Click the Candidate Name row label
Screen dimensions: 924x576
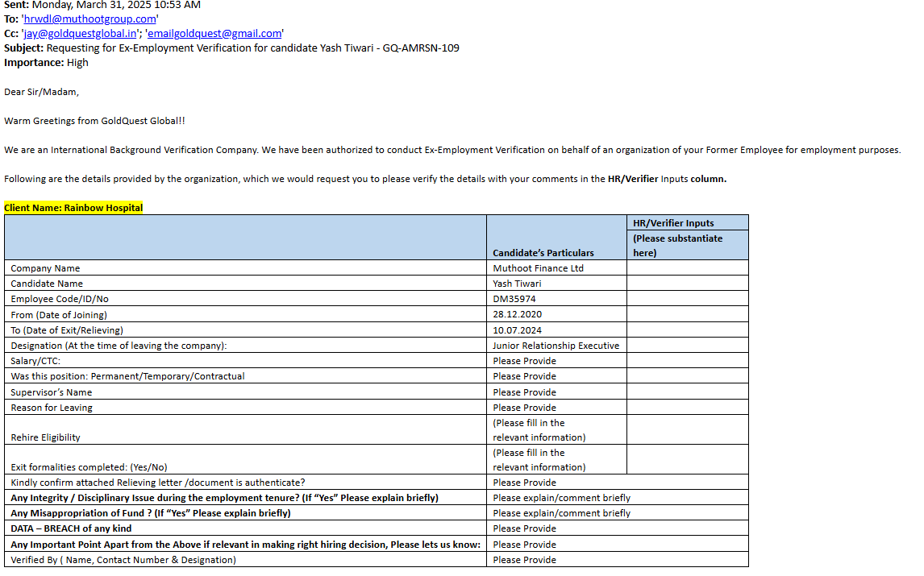pyautogui.click(x=47, y=284)
